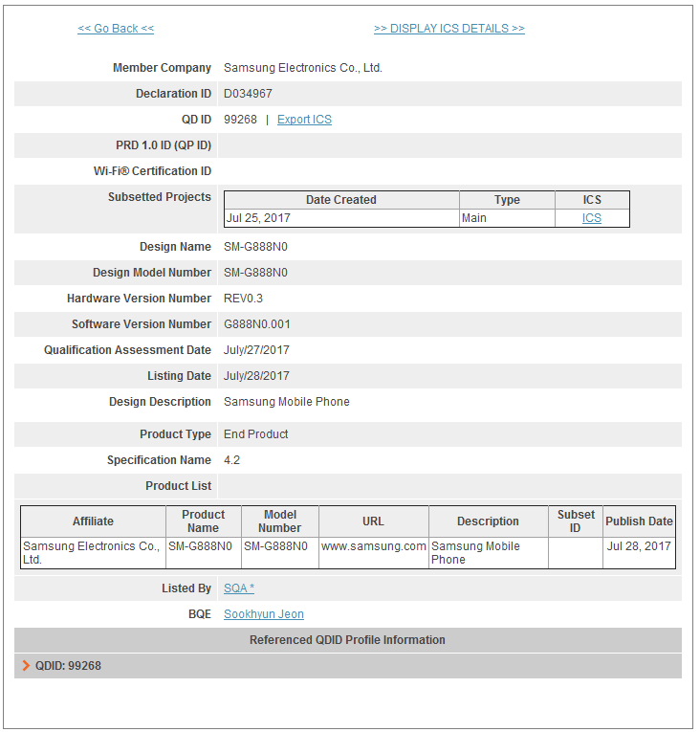The height and width of the screenshot is (732, 700).
Task: Select the Main type cell
Action: click(x=507, y=218)
